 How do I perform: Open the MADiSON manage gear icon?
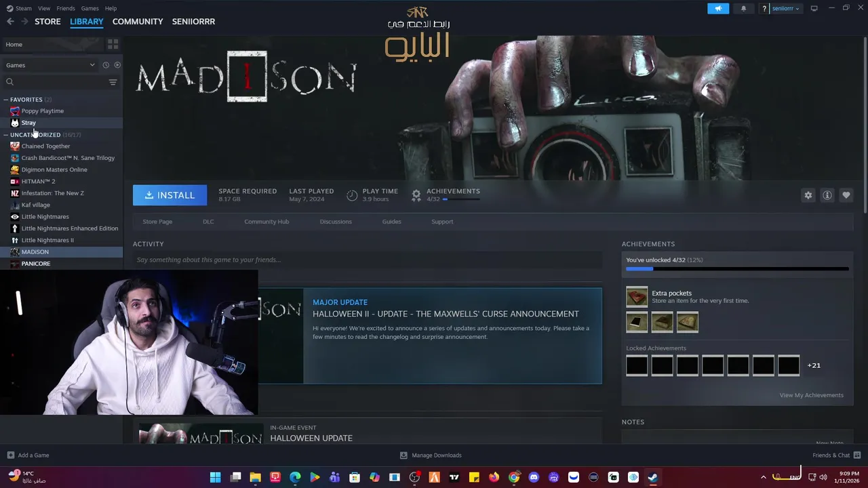[x=808, y=195]
